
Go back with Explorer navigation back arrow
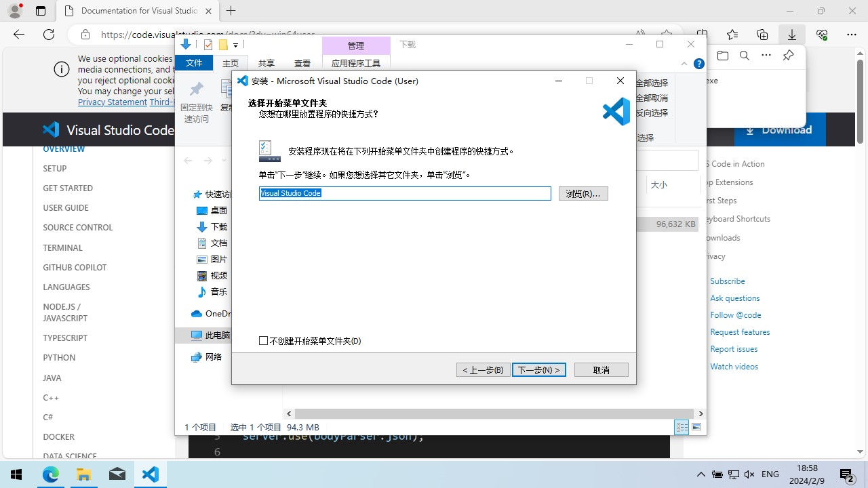(x=188, y=161)
